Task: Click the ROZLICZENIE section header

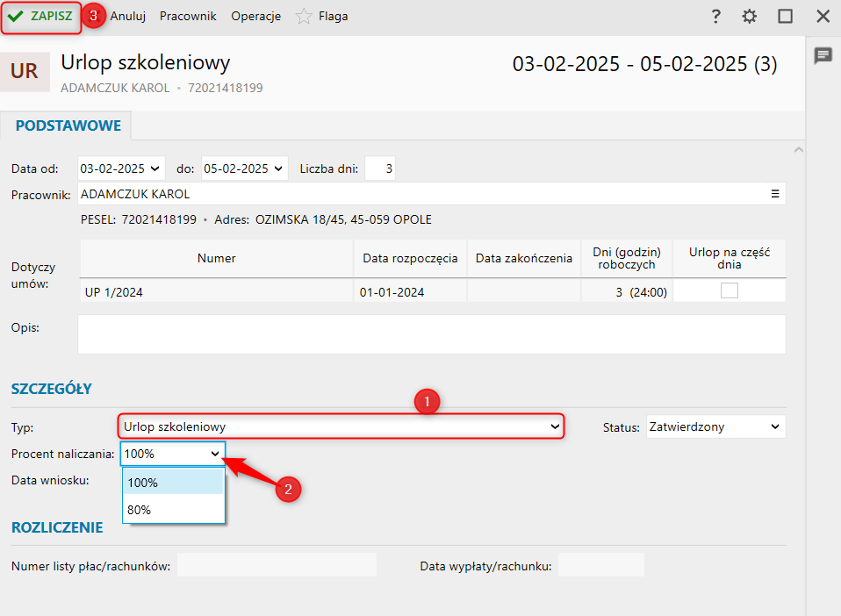Action: click(57, 527)
